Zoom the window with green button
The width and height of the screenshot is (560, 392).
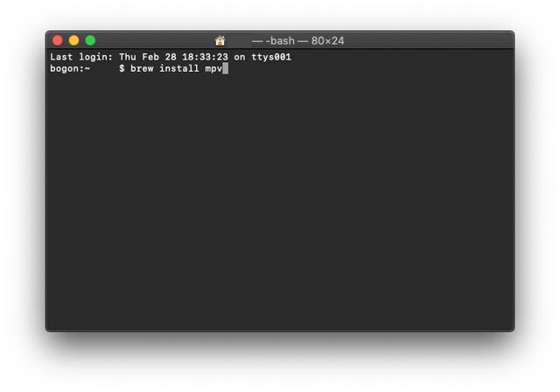[90, 40]
